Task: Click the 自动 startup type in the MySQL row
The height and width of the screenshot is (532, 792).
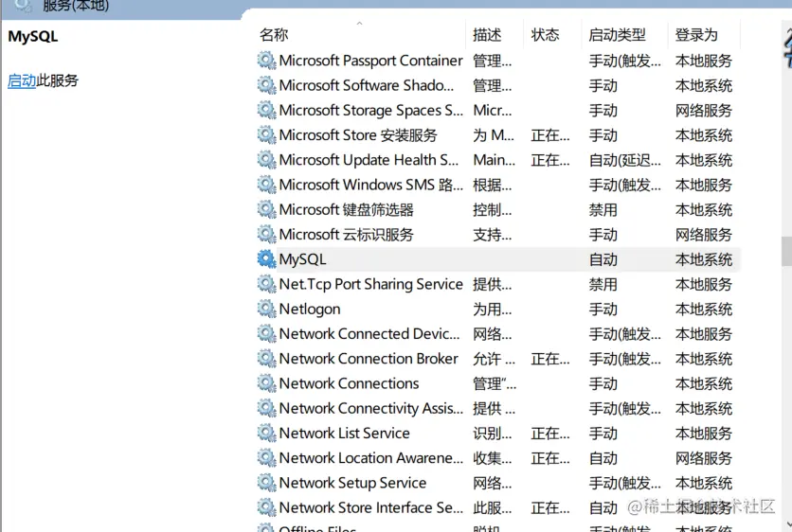Action: tap(603, 259)
